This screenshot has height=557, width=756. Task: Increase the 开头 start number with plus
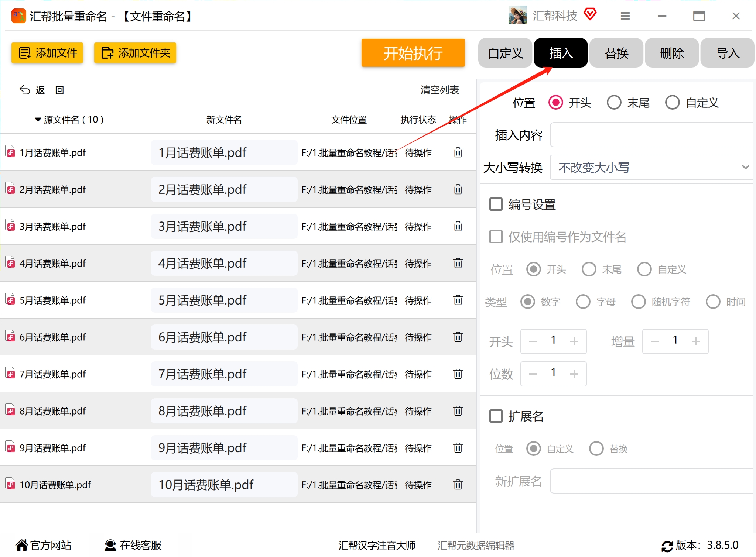574,341
